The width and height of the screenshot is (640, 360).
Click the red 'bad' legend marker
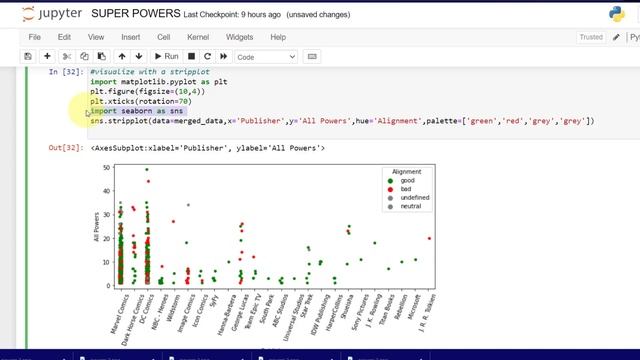390,189
